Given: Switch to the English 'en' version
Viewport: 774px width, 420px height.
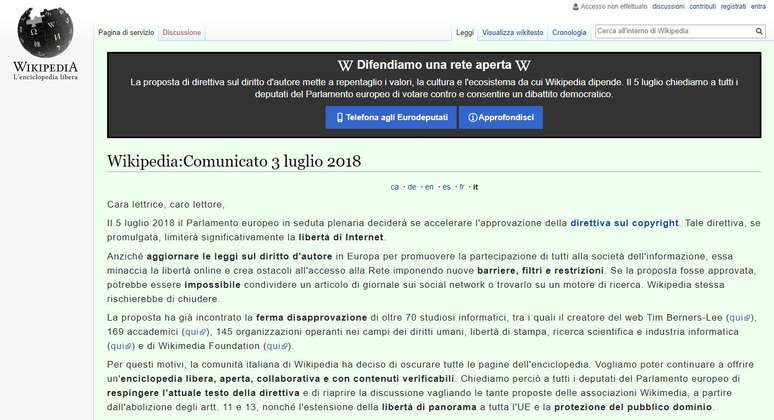Looking at the screenshot, I should (428, 187).
